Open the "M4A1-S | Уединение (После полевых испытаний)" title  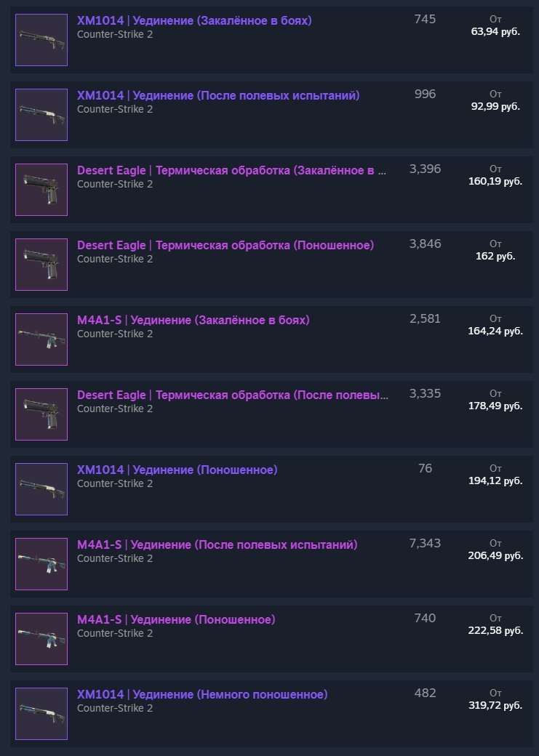[217, 545]
